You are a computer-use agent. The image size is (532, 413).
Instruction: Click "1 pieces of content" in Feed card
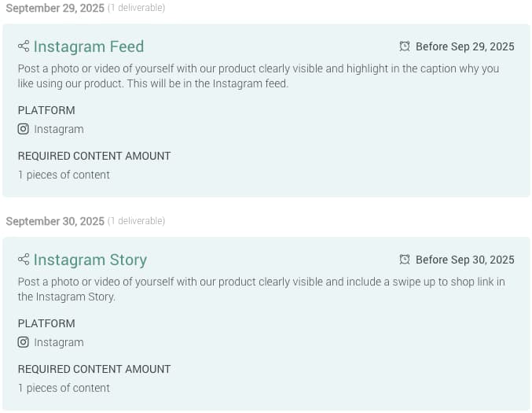point(64,175)
